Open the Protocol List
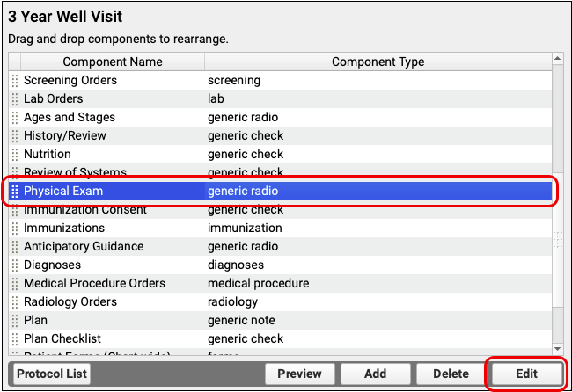 (x=52, y=374)
